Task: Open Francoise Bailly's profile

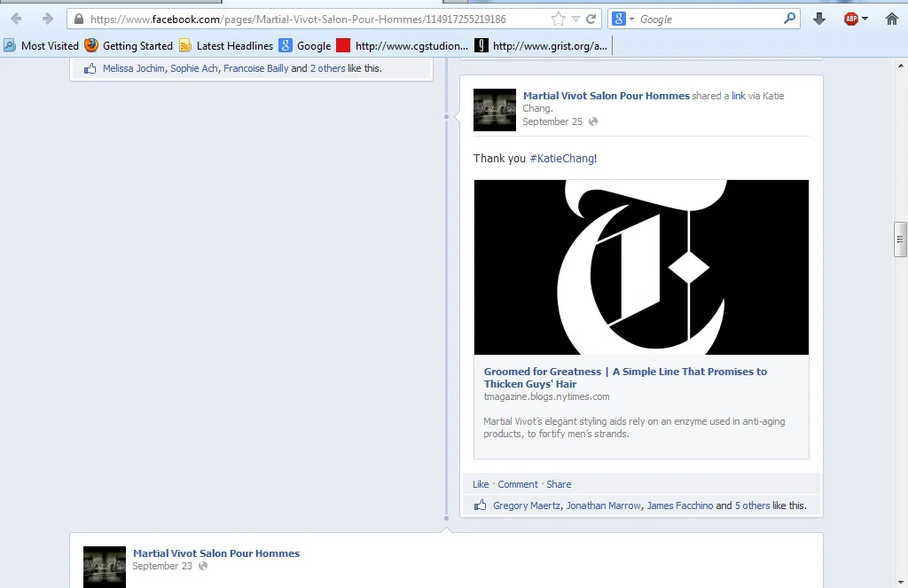Action: click(x=256, y=68)
